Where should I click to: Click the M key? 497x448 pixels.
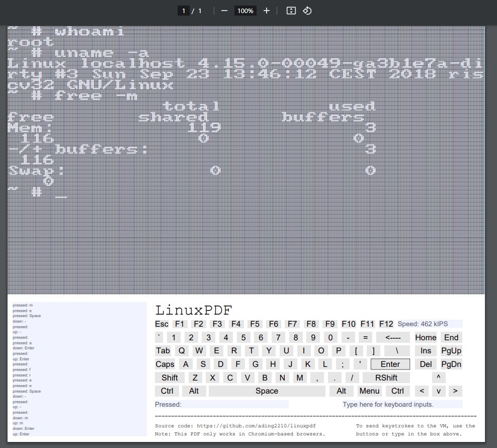(299, 378)
